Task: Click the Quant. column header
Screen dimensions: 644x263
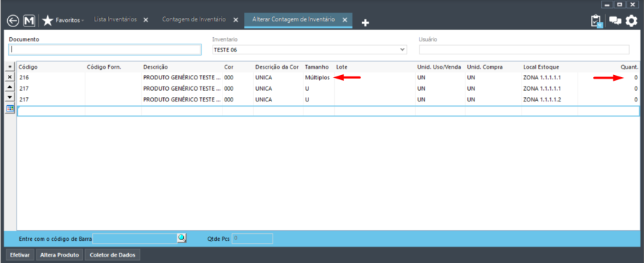Action: 629,67
